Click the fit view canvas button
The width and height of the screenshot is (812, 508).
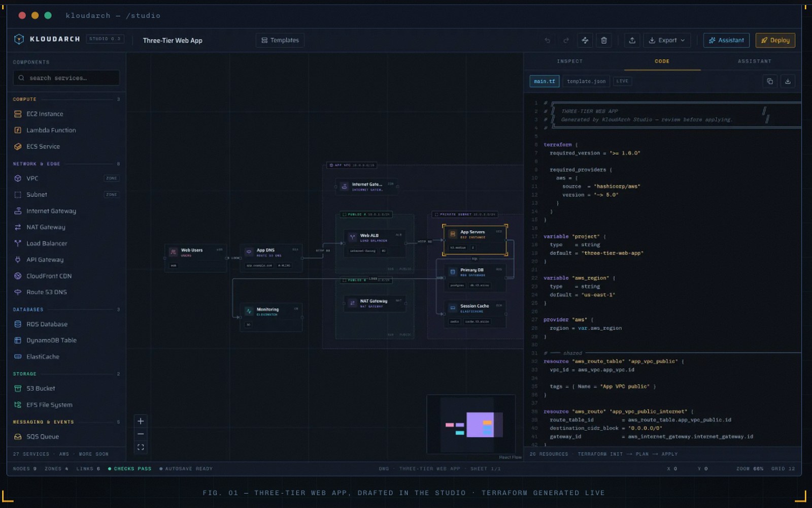point(141,448)
